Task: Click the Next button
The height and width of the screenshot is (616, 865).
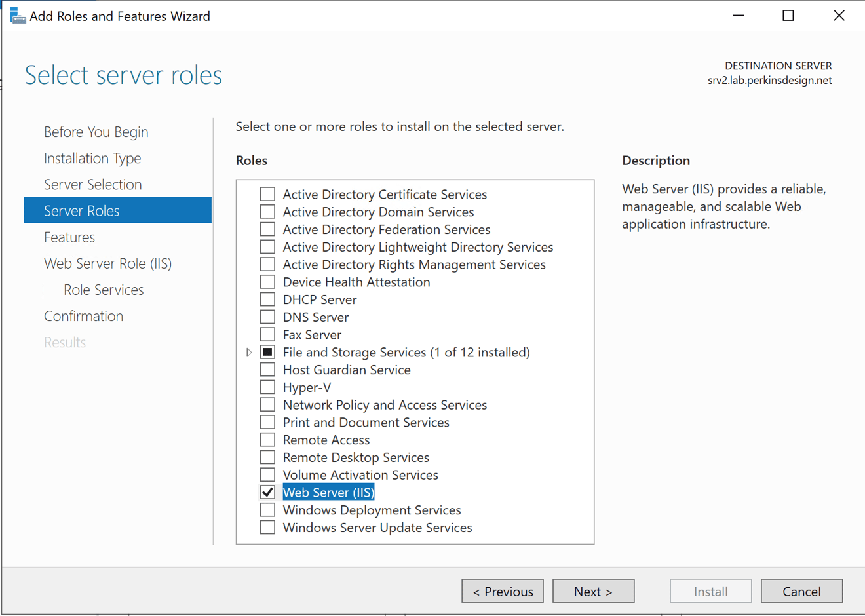Action: (x=593, y=590)
